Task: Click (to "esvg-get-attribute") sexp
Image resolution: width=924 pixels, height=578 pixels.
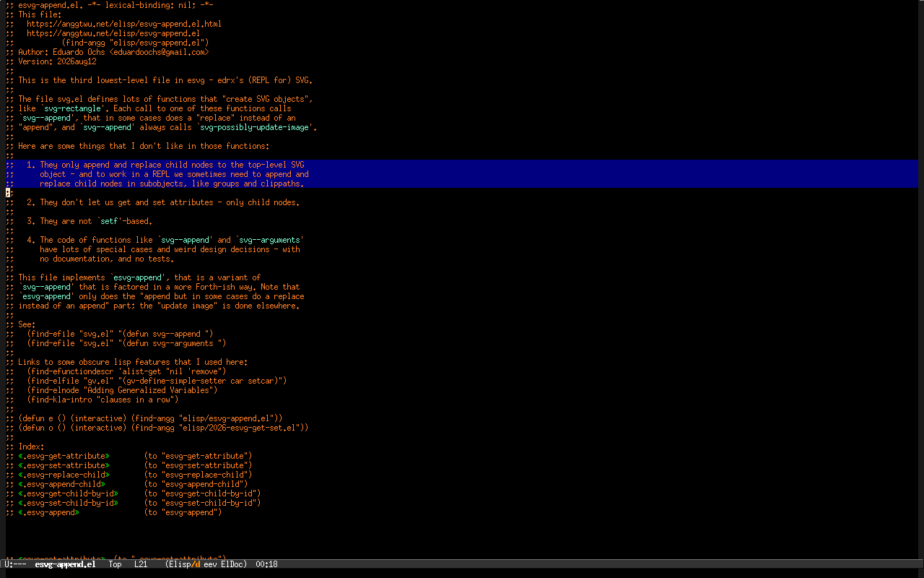Action: click(198, 456)
